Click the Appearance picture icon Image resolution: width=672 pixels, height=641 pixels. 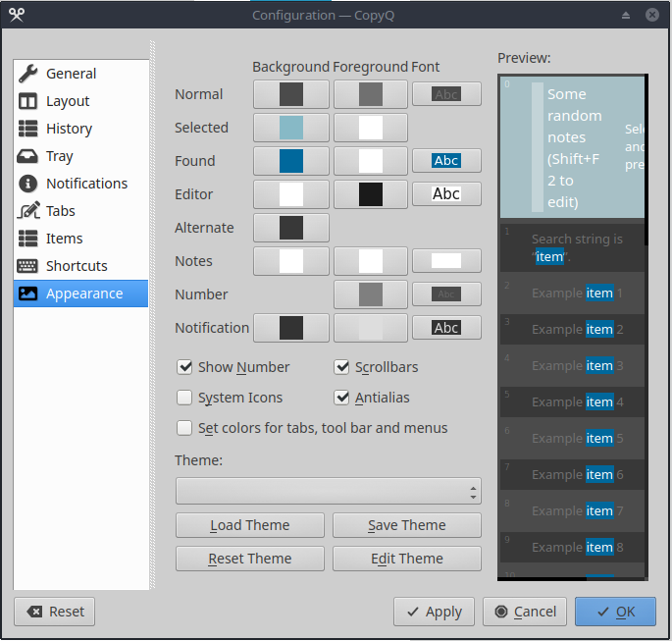(27, 294)
